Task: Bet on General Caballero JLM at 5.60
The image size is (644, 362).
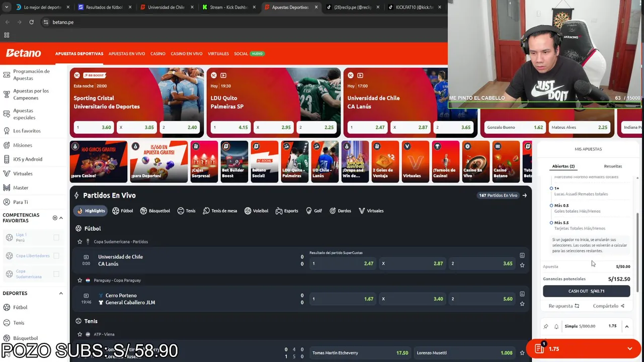Action: (x=481, y=299)
